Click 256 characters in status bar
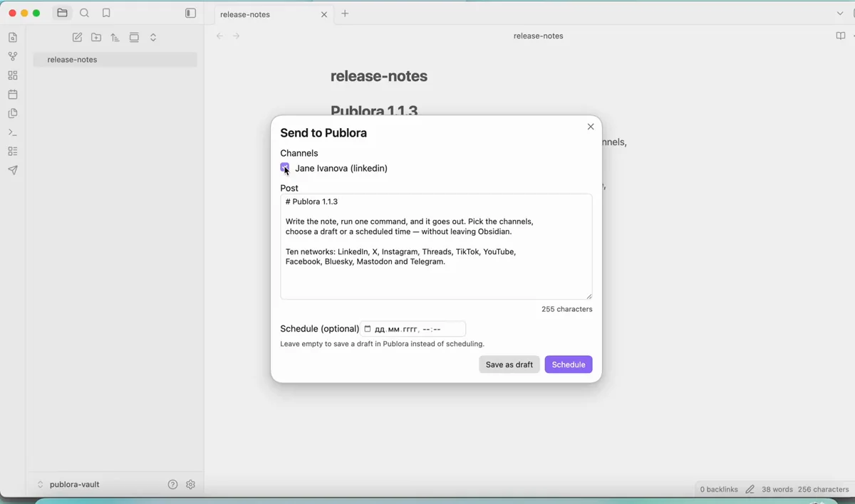This screenshot has height=504, width=855. click(x=824, y=490)
